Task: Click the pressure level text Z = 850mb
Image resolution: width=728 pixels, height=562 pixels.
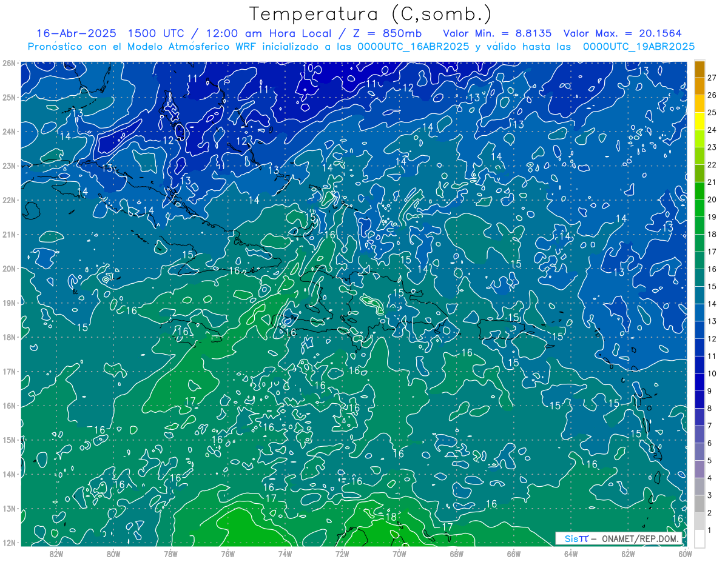Action: pyautogui.click(x=385, y=33)
